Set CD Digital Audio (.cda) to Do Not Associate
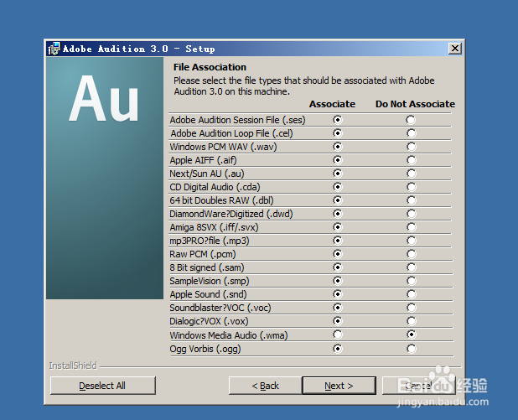Viewport: 518px width, 420px height. 411,187
